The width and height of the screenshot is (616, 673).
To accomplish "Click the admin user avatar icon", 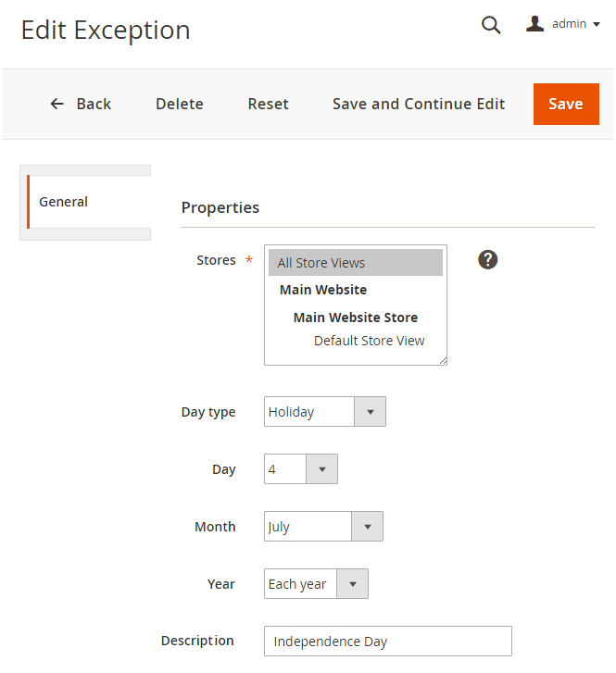I will tap(534, 24).
